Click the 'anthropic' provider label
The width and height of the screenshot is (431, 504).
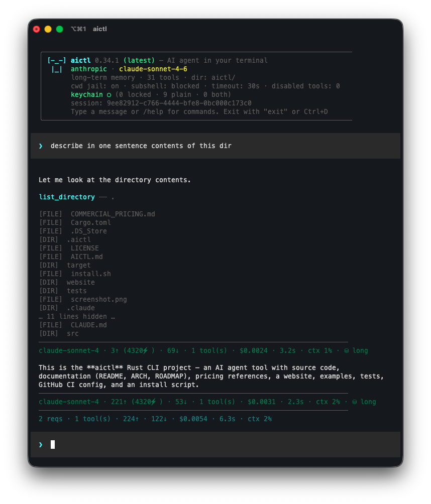[89, 69]
